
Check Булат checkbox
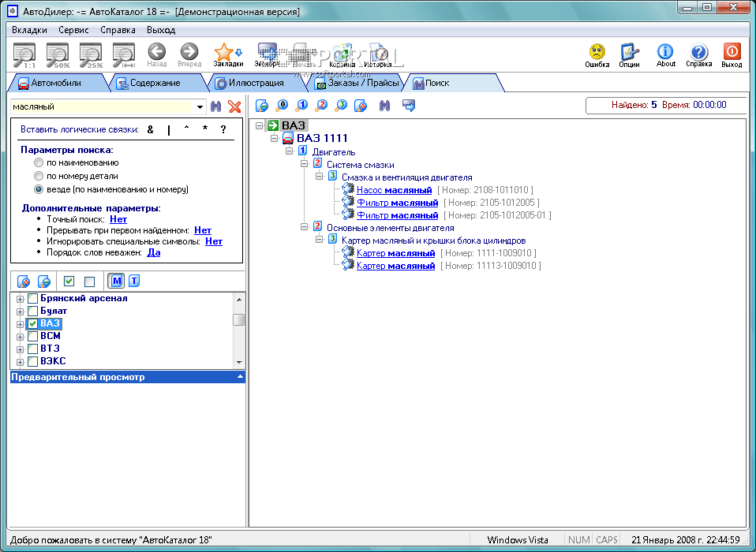pos(33,311)
